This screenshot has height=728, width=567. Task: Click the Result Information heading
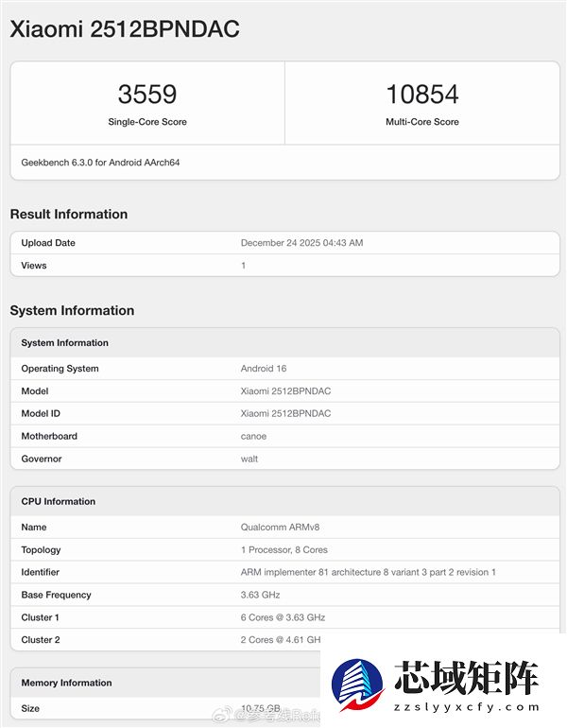tap(68, 215)
